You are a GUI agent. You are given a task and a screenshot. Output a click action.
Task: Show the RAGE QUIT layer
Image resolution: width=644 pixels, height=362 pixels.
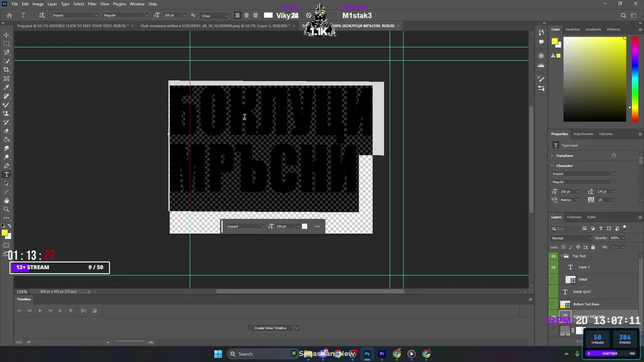(553, 292)
